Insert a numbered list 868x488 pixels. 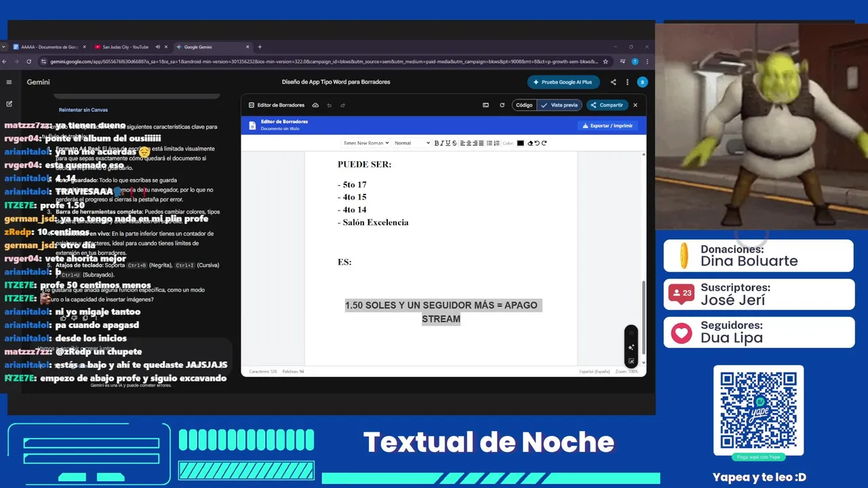coord(496,143)
